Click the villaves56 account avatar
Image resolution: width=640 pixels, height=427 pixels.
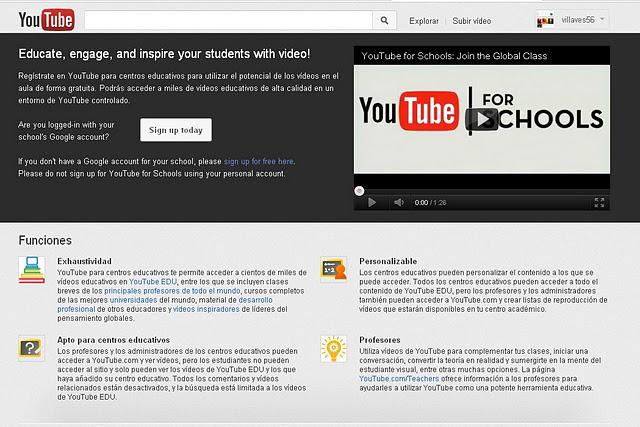546,20
